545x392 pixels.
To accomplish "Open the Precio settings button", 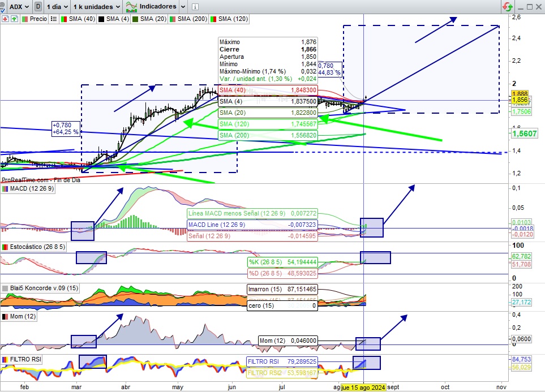I will [35, 19].
